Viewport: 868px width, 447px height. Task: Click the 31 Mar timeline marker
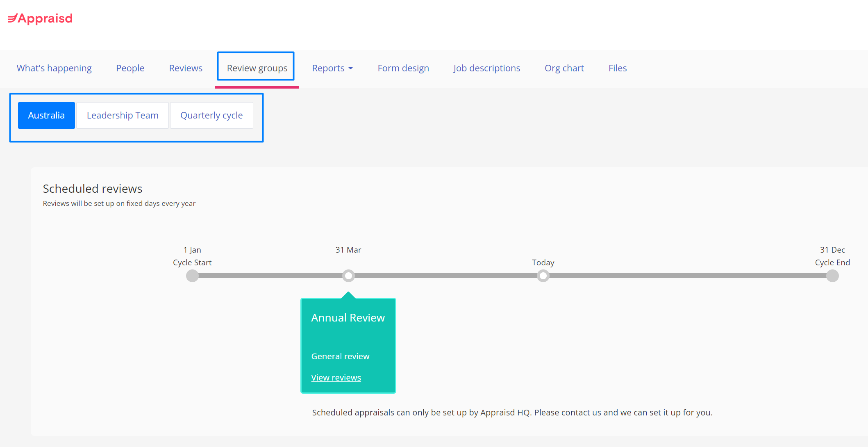348,276
